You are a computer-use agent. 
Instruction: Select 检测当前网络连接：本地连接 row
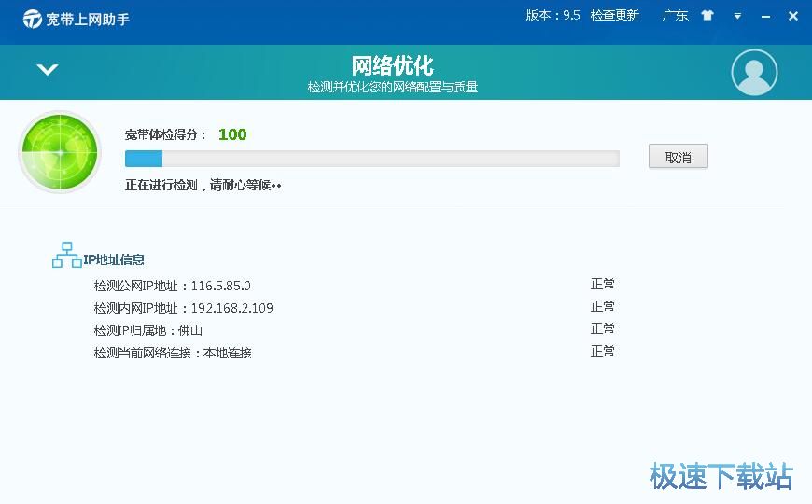173,353
